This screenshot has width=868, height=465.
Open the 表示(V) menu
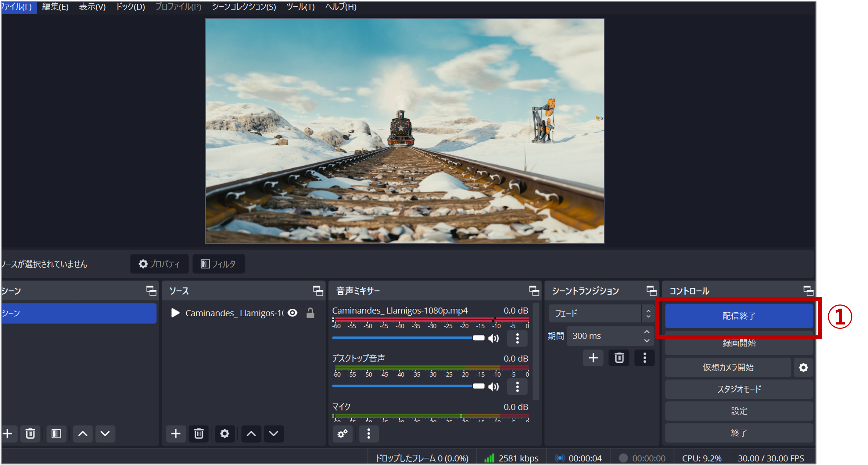pyautogui.click(x=92, y=7)
